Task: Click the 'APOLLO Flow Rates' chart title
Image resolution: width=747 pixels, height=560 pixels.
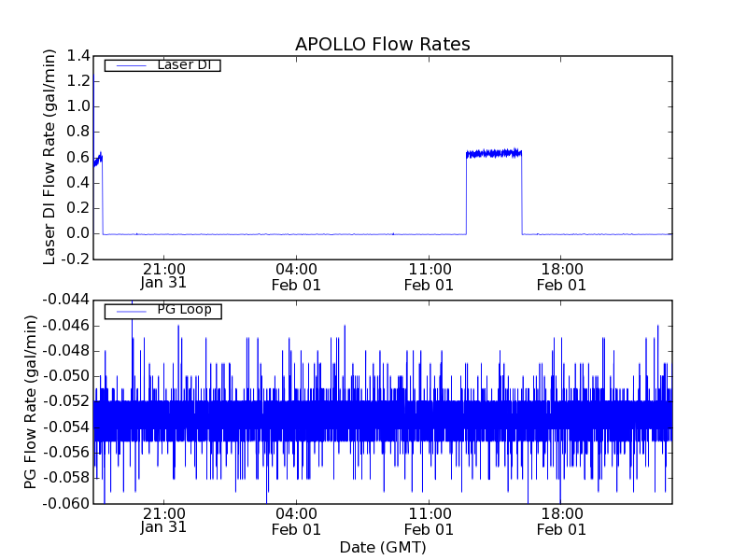Action: coord(383,44)
